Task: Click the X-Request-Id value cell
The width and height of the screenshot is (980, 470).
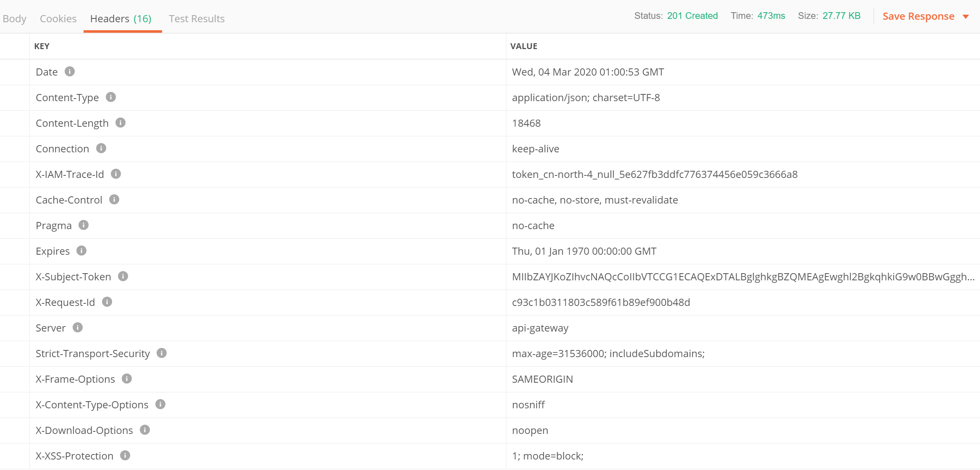Action: 601,302
